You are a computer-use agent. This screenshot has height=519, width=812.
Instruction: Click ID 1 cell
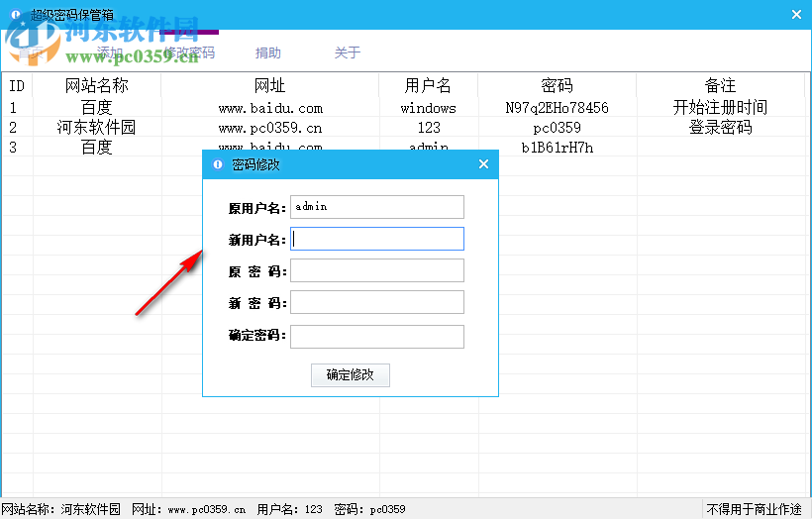point(13,108)
